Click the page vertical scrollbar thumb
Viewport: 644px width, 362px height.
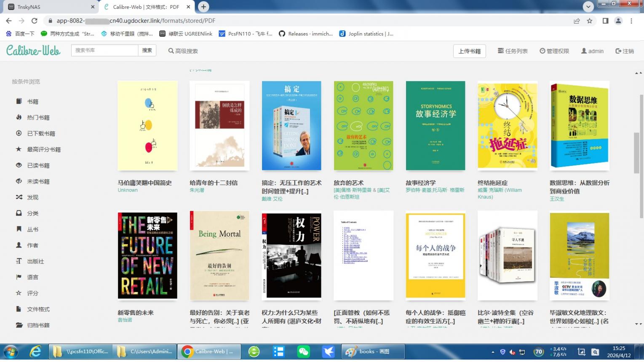pyautogui.click(x=636, y=152)
